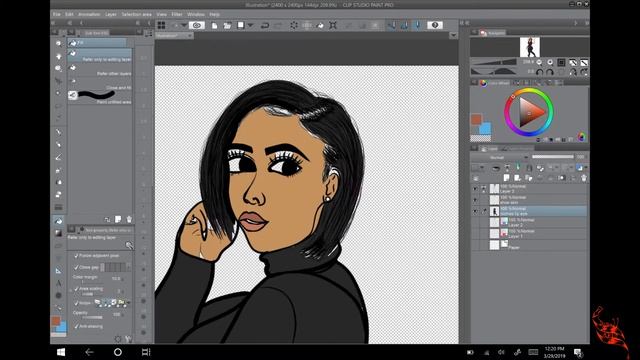Open the View menu

point(162,14)
